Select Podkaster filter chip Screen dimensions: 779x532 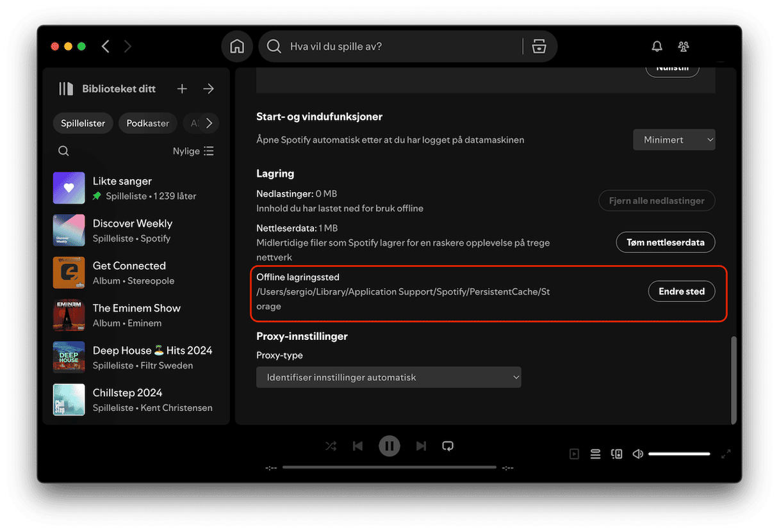(148, 123)
